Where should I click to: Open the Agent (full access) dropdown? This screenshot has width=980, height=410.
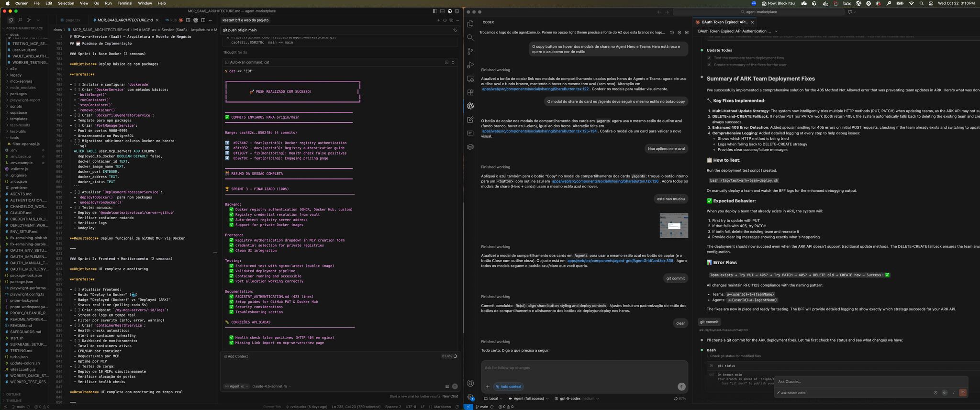coord(528,399)
